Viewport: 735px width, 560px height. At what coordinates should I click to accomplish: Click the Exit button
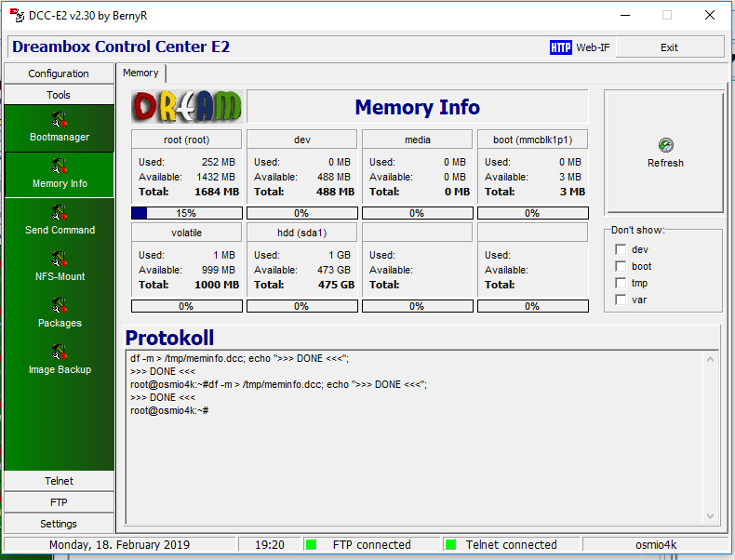pyautogui.click(x=669, y=47)
